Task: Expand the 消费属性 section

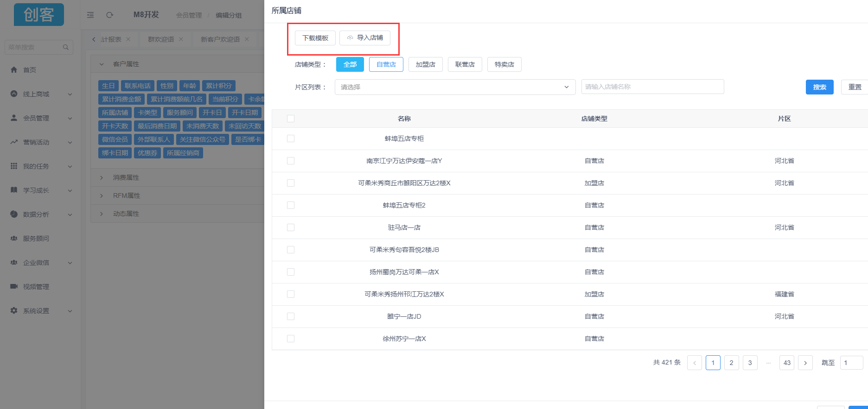Action: pyautogui.click(x=126, y=177)
